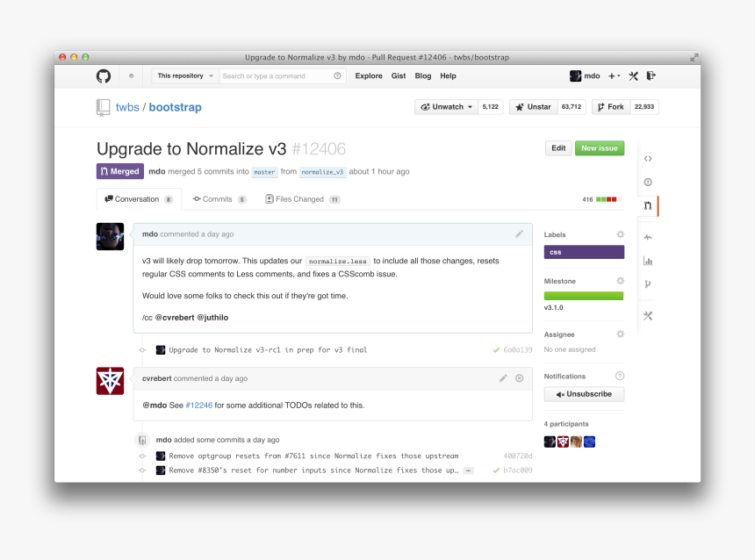Click the @juthilo mention

212,318
